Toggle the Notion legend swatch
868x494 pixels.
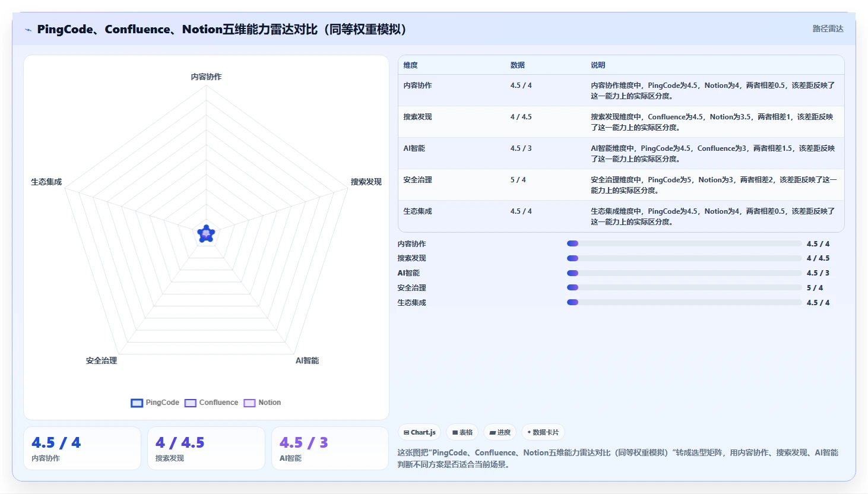click(249, 403)
